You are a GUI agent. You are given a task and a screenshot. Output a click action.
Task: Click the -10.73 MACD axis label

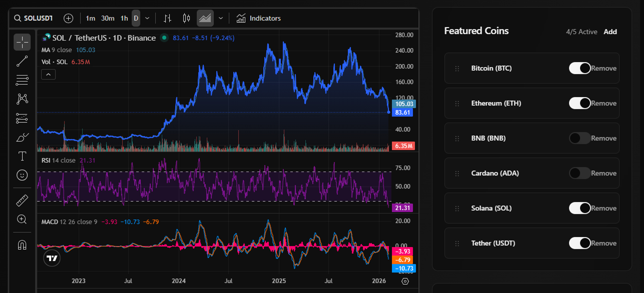point(404,268)
